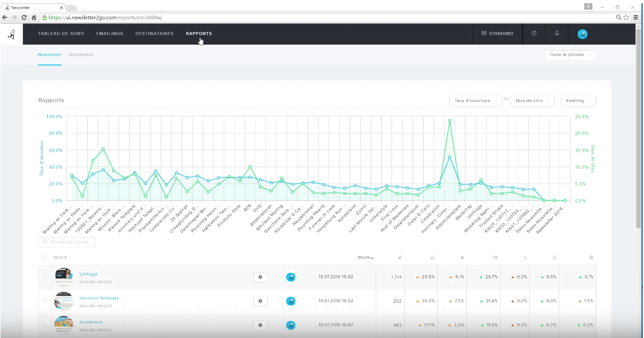Viewport: 644px width, 338px height.
Task: Click the user avatar in the top bar
Action: tap(582, 34)
